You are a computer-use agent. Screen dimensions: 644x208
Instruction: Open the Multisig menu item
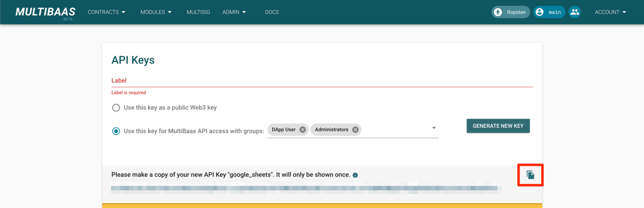click(x=198, y=12)
